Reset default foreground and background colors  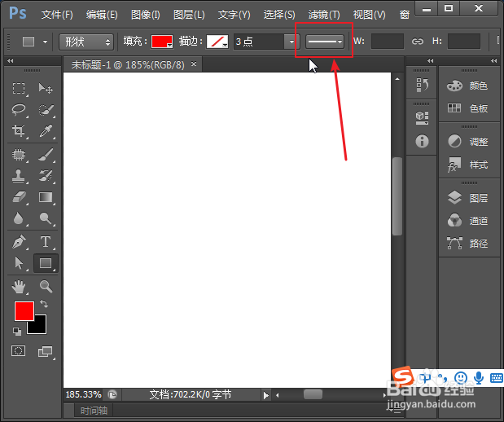[17, 332]
